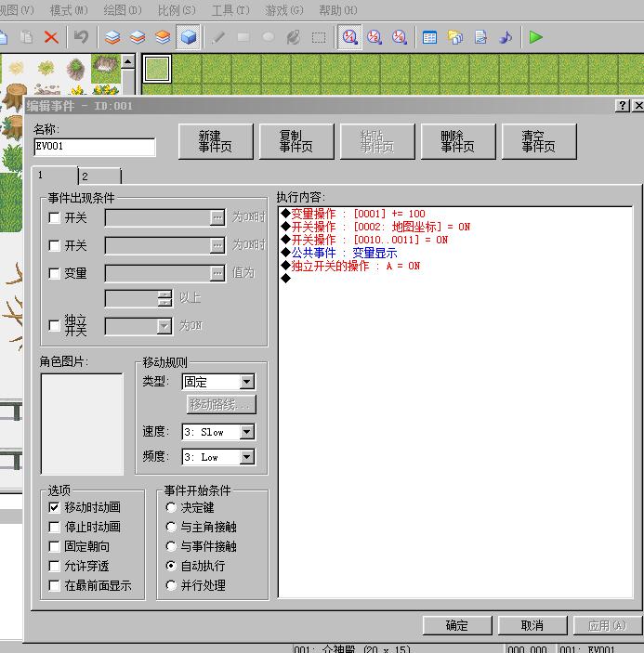Select the 并行处理 trigger radio button
644x653 pixels.
pos(171,585)
